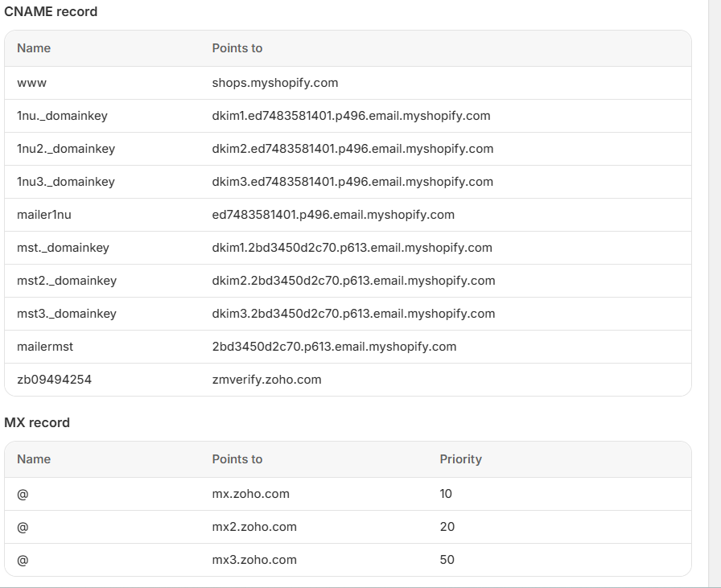721x588 pixels.
Task: Select the mst._domainkey record name
Action: click(x=63, y=248)
